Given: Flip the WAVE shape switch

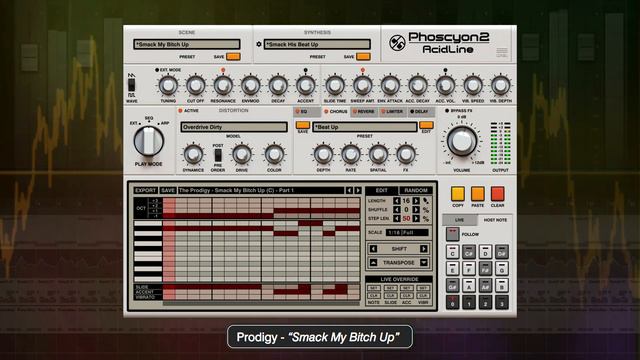Looking at the screenshot, I should click(131, 85).
